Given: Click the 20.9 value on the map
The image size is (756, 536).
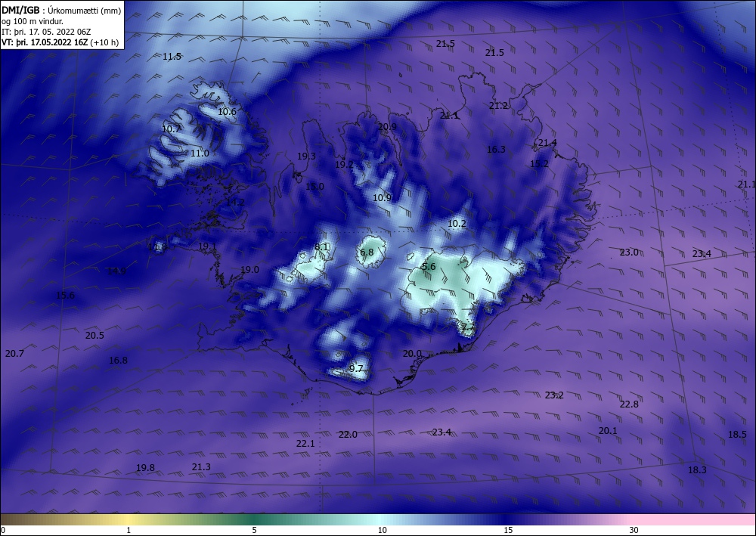Looking at the screenshot, I should pyautogui.click(x=387, y=127).
